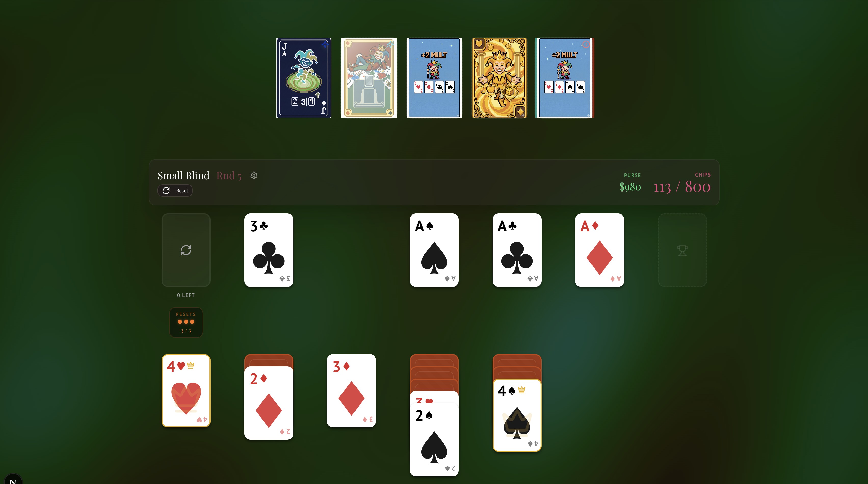
Task: Click the Reset button
Action: [x=175, y=191]
